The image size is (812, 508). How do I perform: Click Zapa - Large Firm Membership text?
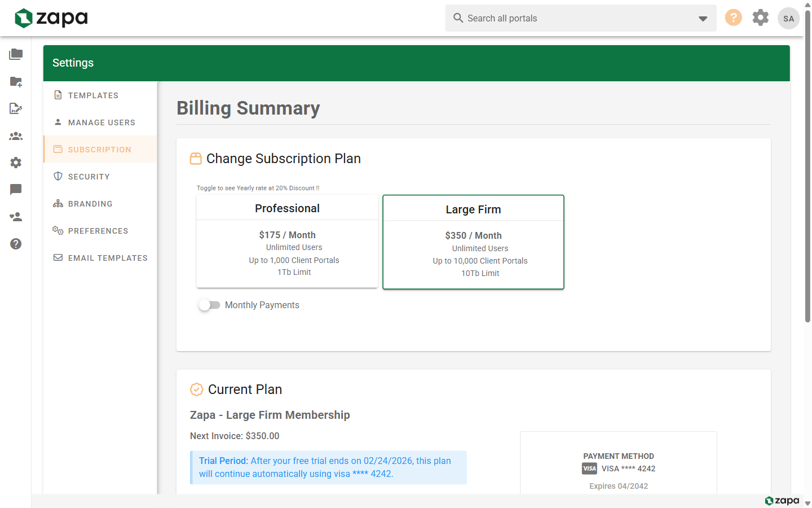[270, 415]
